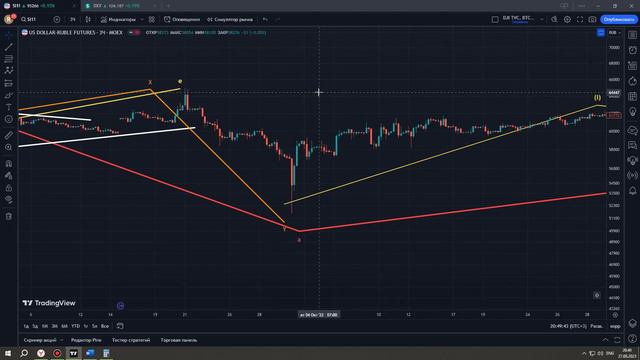Open quick search icon in top toolbar

(554, 19)
